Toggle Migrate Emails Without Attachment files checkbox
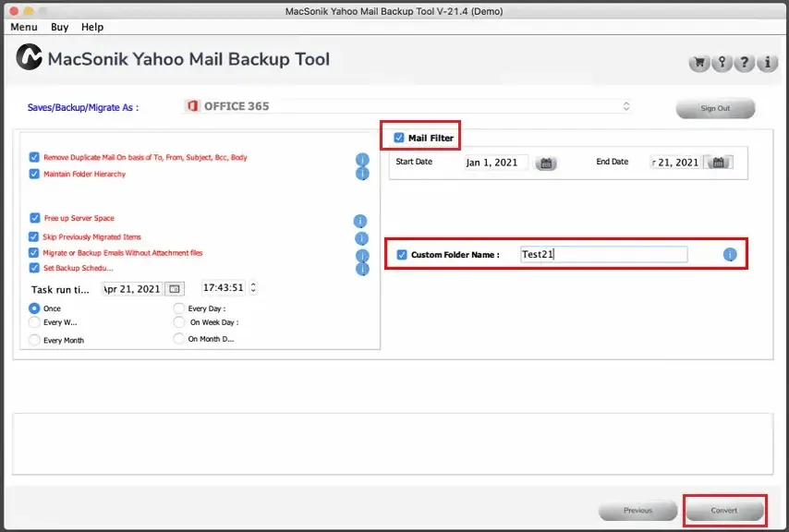 pos(33,252)
